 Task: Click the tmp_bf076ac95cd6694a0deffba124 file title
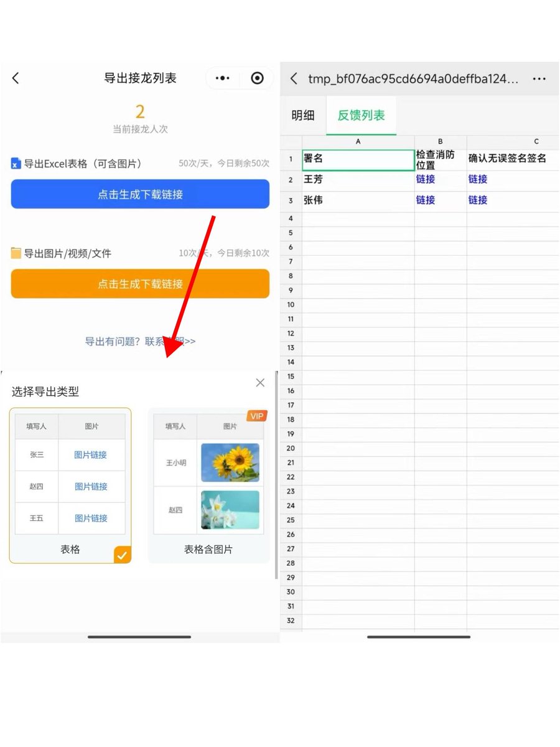(x=413, y=79)
